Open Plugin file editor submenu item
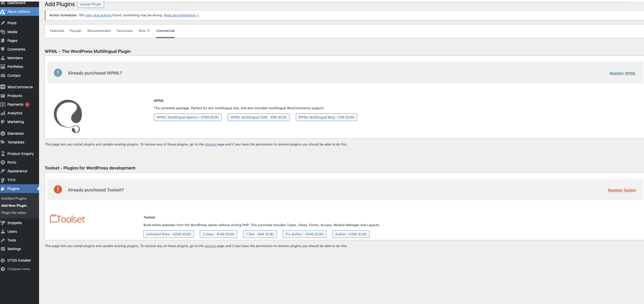This screenshot has height=304, width=644. tap(14, 213)
